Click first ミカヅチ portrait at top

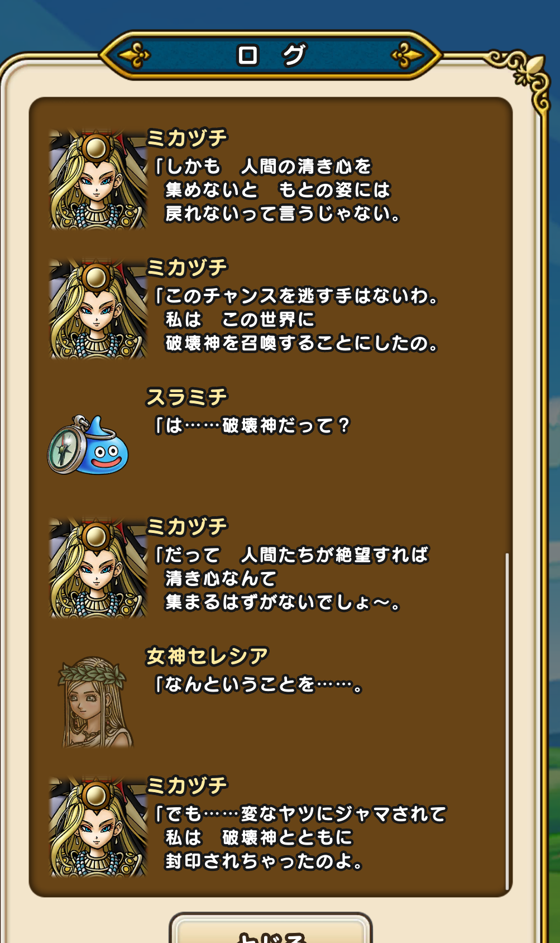98,180
